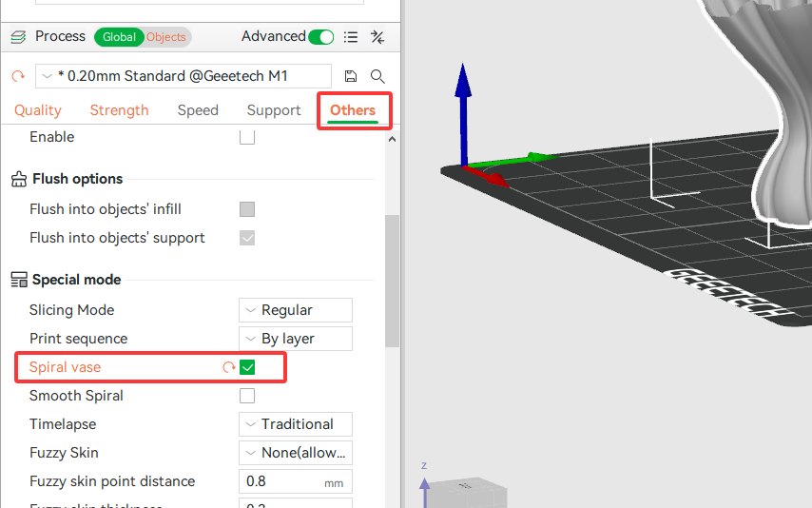Screen dimensions: 812x508
Task: Click the save preset floppy disk icon
Action: 351,76
